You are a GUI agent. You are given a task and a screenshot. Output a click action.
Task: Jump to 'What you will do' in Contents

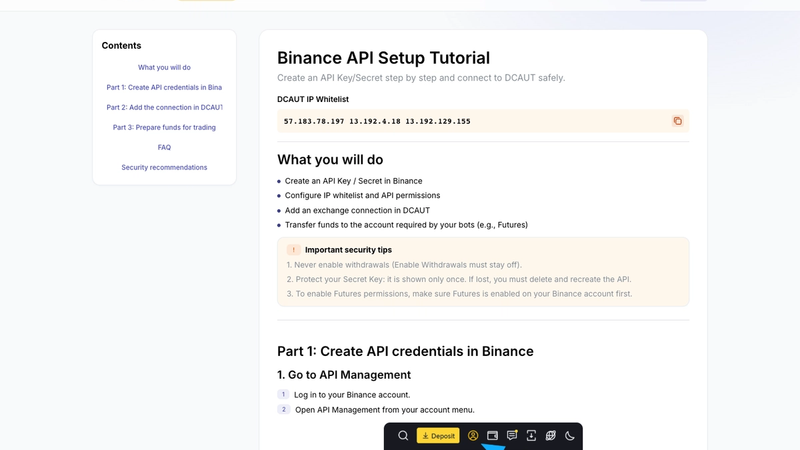[164, 67]
